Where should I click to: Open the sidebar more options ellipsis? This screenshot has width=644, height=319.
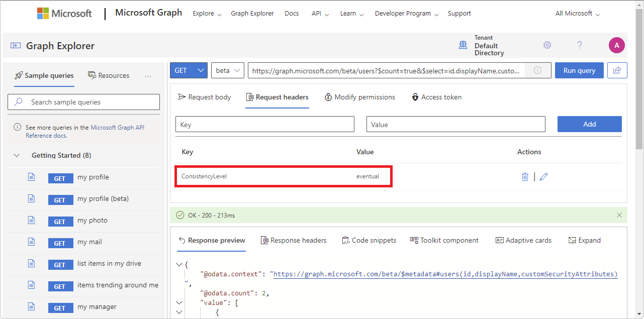coord(148,76)
